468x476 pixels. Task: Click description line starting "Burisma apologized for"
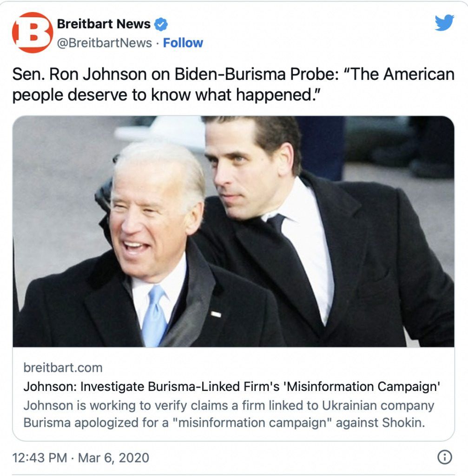pyautogui.click(x=224, y=422)
